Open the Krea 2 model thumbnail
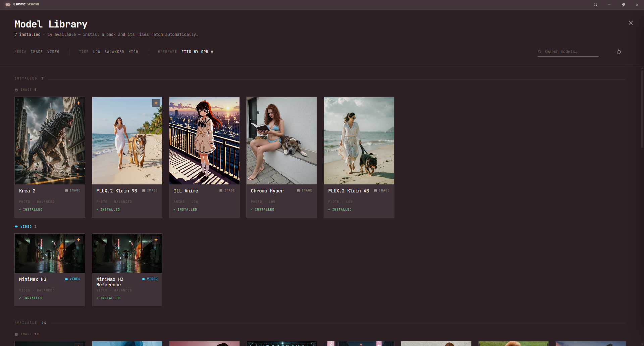This screenshot has height=346, width=644. coord(50,140)
